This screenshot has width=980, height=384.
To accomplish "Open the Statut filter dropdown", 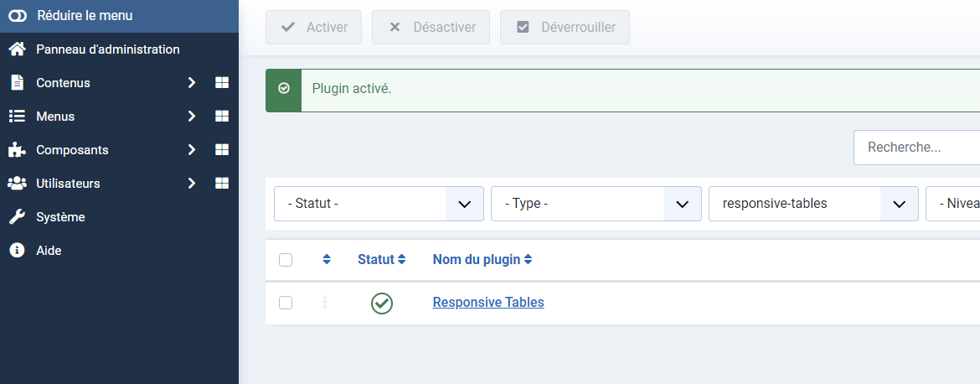I will pos(379,204).
